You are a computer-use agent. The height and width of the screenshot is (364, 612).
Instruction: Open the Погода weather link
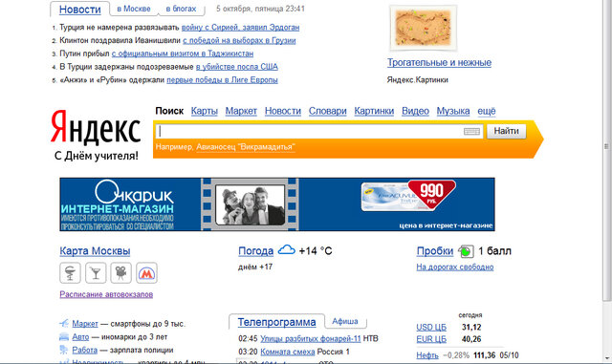coord(255,251)
